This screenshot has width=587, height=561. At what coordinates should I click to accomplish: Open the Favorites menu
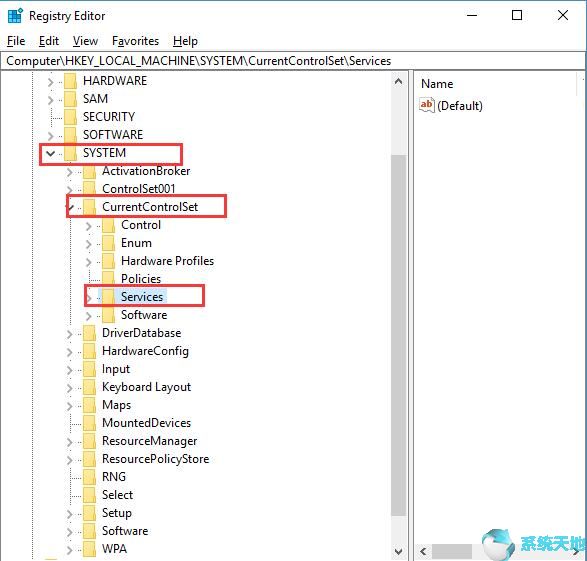pyautogui.click(x=135, y=41)
